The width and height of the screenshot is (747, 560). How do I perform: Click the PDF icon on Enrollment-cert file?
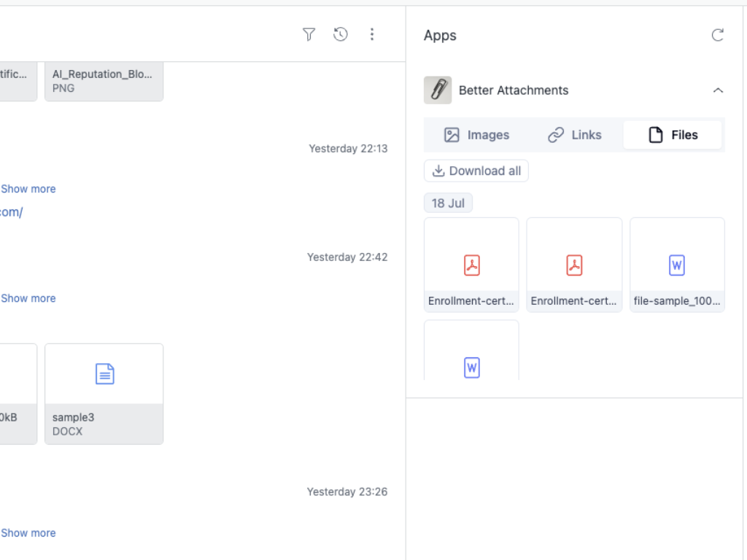(x=471, y=265)
